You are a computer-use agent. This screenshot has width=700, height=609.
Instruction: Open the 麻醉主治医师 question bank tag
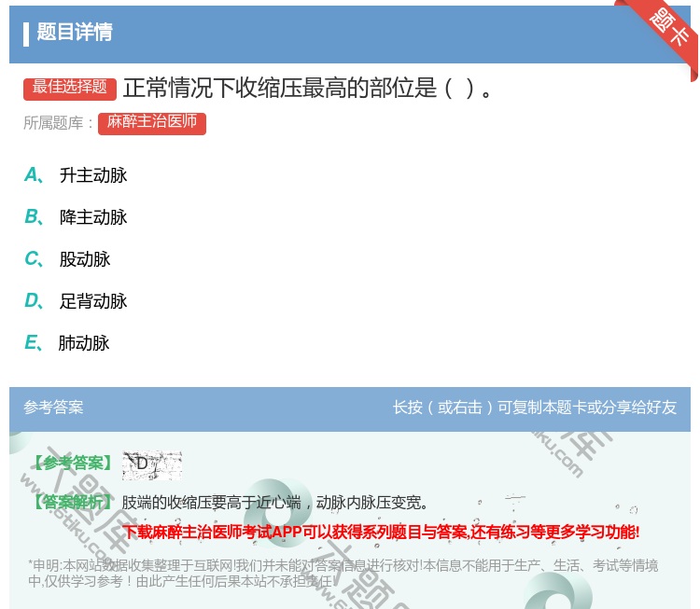pos(151,122)
